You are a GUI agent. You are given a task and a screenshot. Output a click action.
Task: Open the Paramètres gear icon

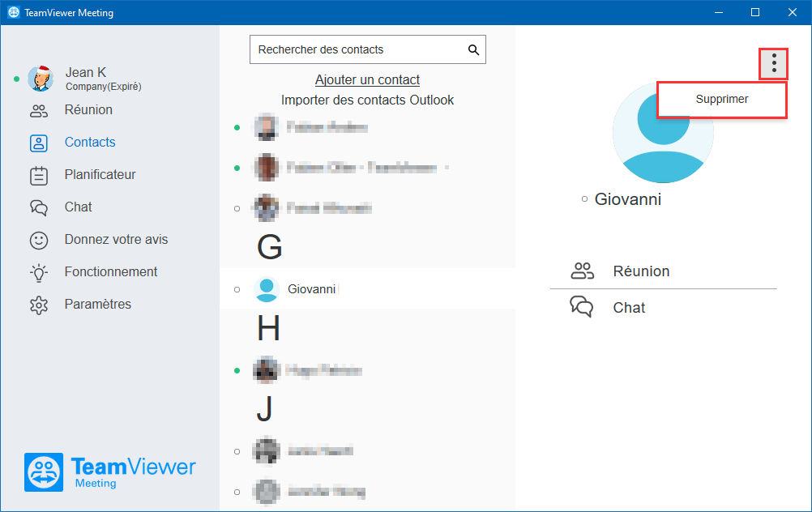[x=39, y=305]
